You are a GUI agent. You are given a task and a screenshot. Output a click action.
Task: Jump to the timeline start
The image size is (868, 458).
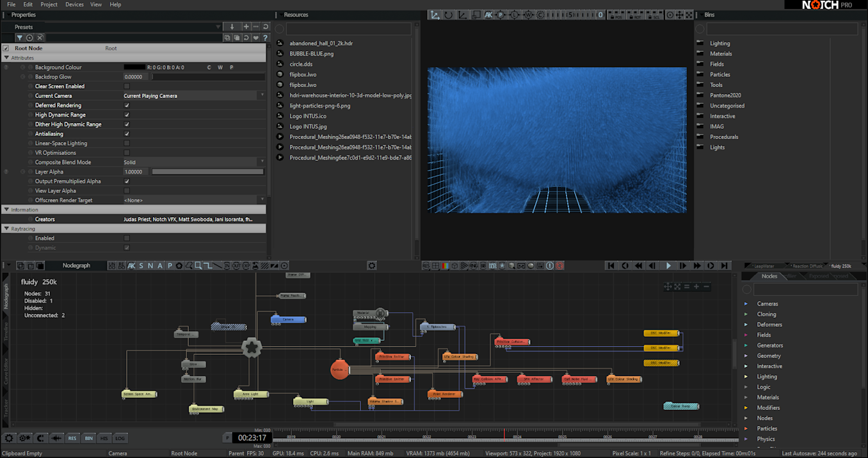pyautogui.click(x=611, y=266)
